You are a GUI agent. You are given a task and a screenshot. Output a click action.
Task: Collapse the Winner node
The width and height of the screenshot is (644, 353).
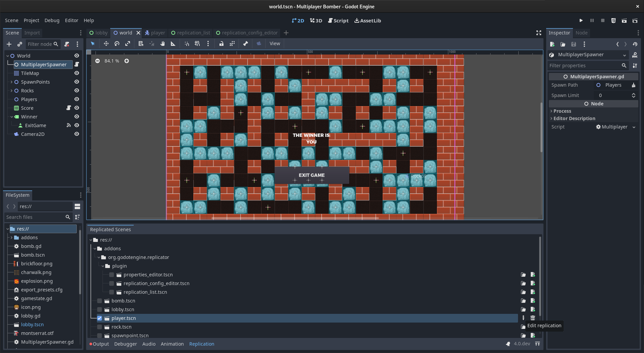point(11,117)
